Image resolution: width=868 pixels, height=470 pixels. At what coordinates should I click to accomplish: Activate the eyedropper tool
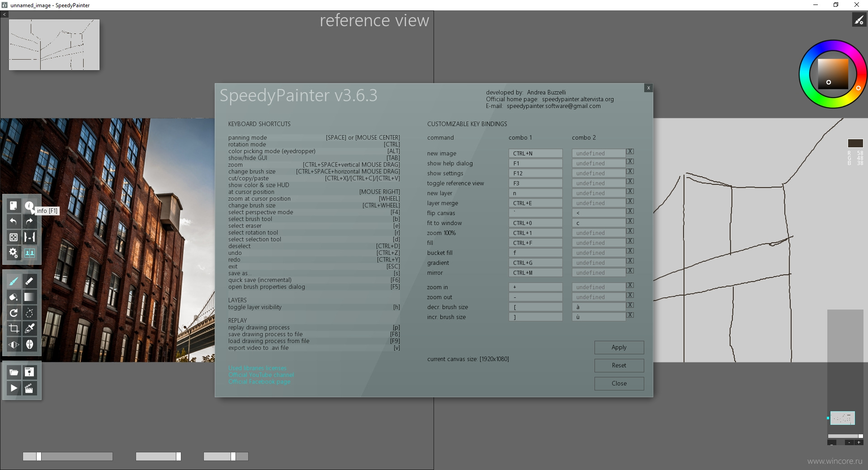tap(29, 329)
